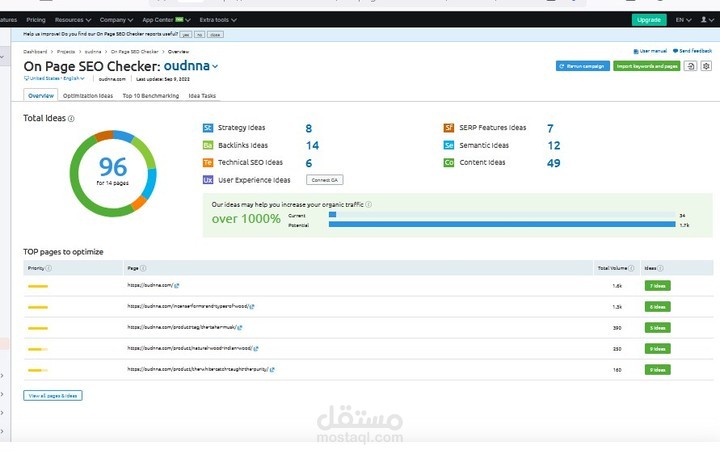The height and width of the screenshot is (454, 720).
Task: Expand the App Center menu
Action: point(166,20)
